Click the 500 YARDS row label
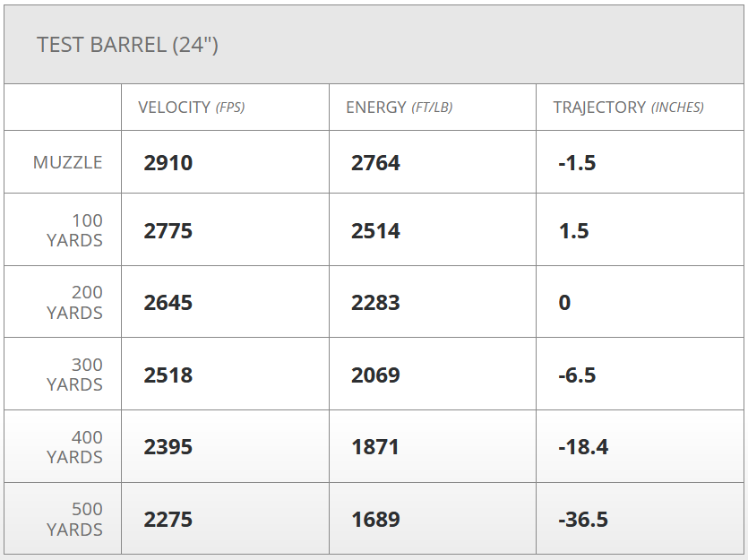The height and width of the screenshot is (560, 748). [x=75, y=519]
